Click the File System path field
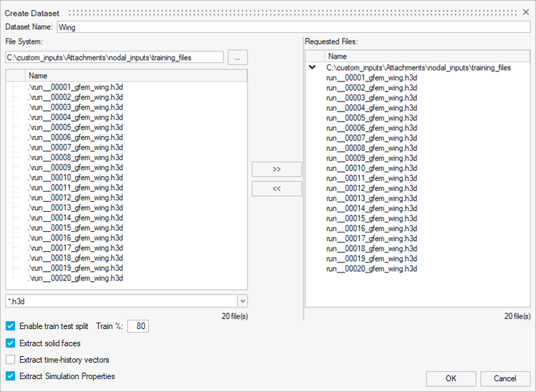536x392 pixels. [114, 57]
